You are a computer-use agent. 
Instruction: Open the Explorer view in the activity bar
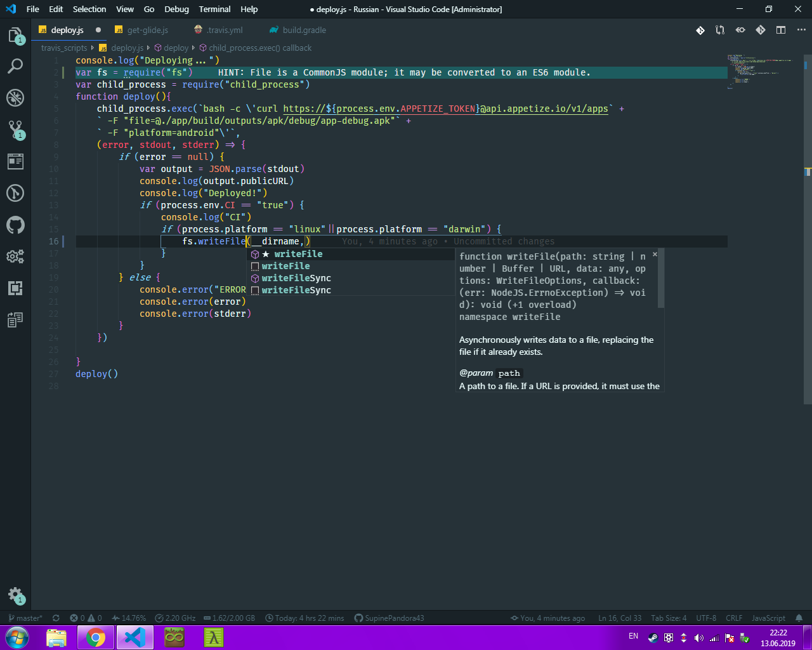tap(15, 36)
